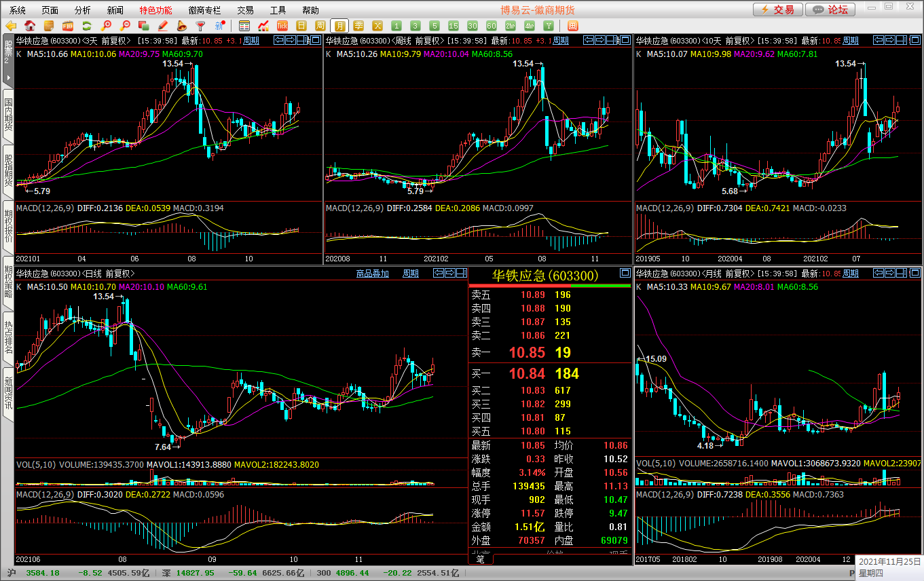Open the Tick chart view
Viewport: 924px width, 581px height.
(282, 26)
